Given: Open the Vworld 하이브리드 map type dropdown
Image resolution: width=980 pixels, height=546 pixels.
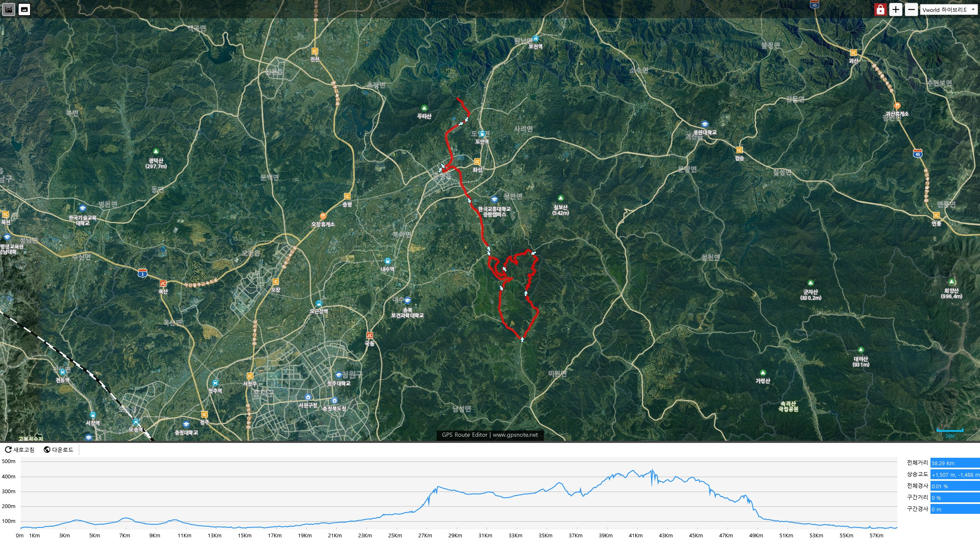Looking at the screenshot, I should pos(948,9).
